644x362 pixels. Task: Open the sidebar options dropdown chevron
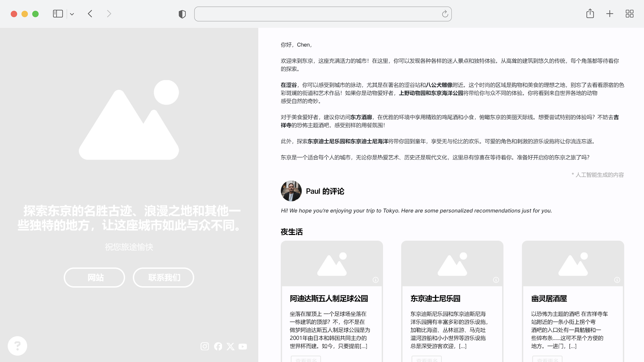tap(72, 14)
